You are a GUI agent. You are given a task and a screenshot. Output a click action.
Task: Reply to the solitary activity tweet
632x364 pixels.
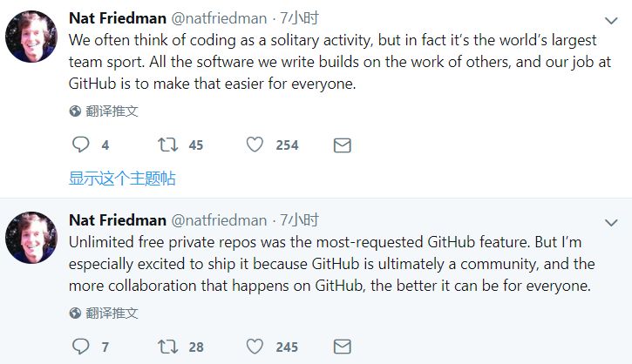80,145
